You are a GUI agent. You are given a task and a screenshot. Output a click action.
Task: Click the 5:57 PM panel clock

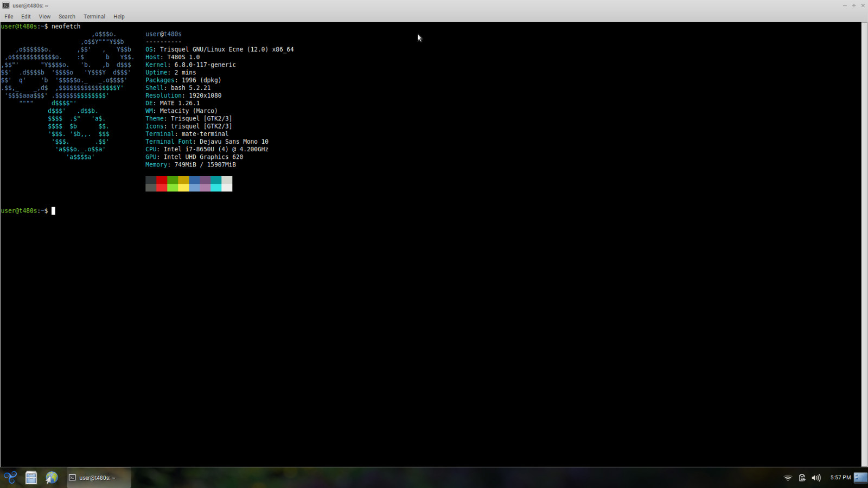click(x=840, y=478)
